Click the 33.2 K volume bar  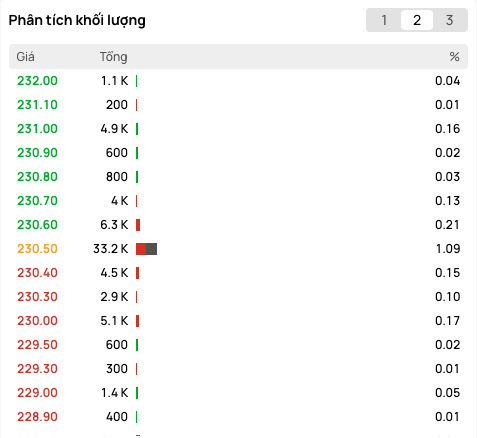(146, 249)
